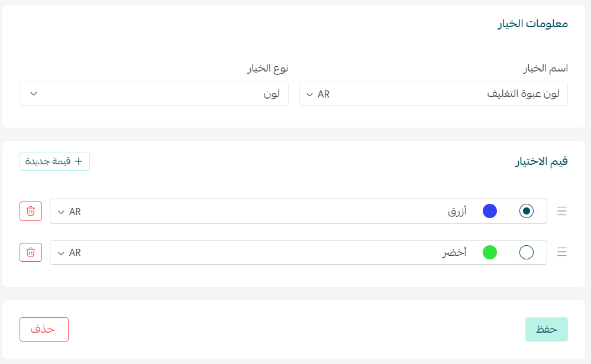Image resolution: width=591 pixels, height=364 pixels.
Task: Delete the أزرق value using its trash icon
Action: pyautogui.click(x=30, y=211)
